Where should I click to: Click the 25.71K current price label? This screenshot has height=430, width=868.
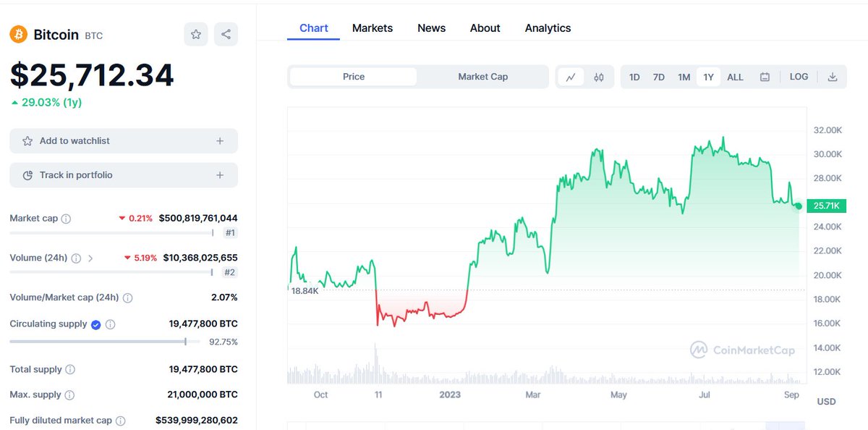click(x=826, y=206)
